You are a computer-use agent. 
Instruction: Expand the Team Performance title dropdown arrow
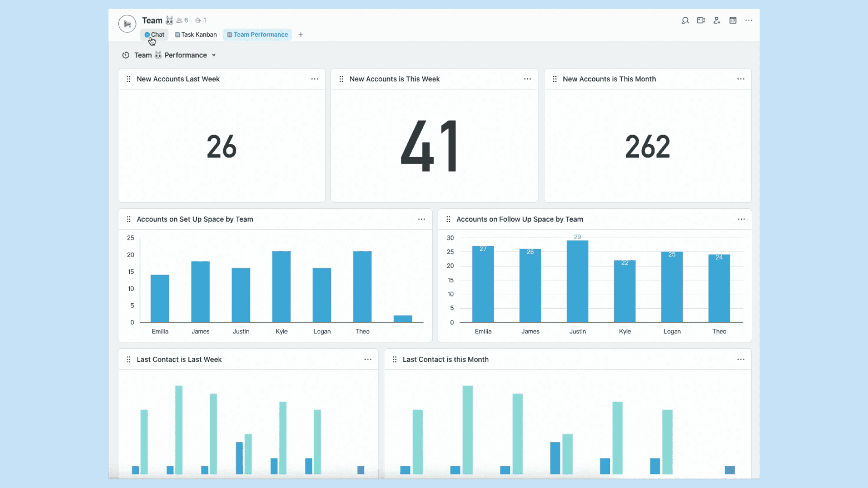[214, 55]
